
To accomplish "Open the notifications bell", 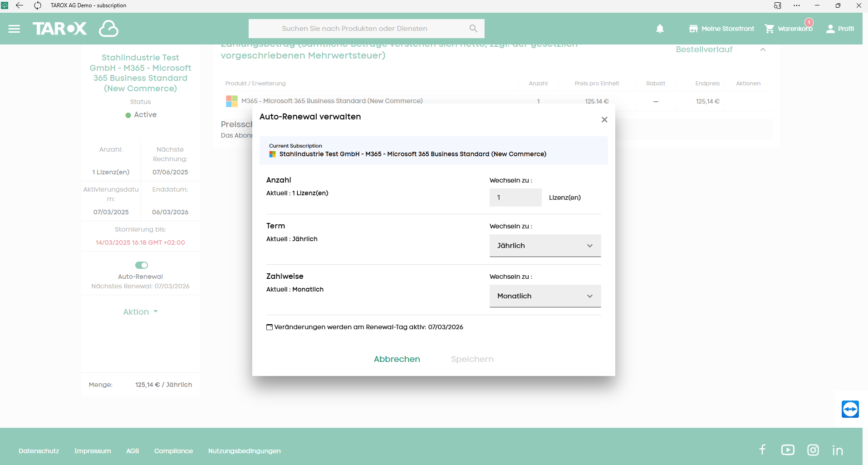I will pyautogui.click(x=660, y=29).
